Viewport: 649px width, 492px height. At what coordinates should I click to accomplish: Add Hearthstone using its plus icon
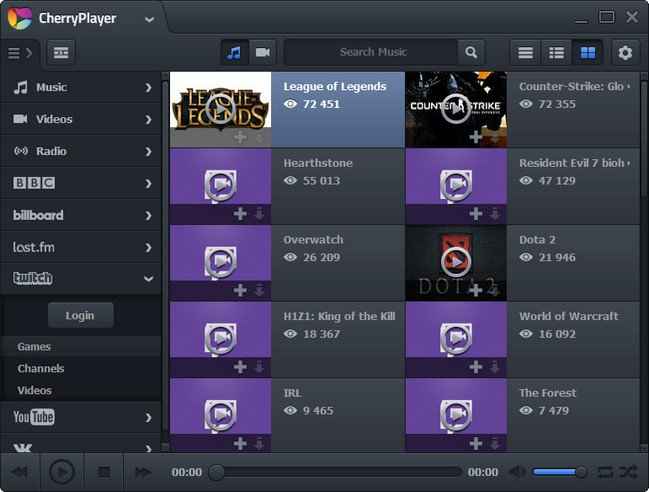[x=240, y=213]
